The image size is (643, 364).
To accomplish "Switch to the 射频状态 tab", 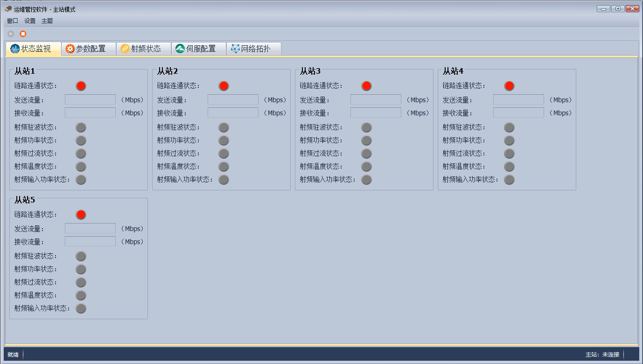I will [144, 49].
